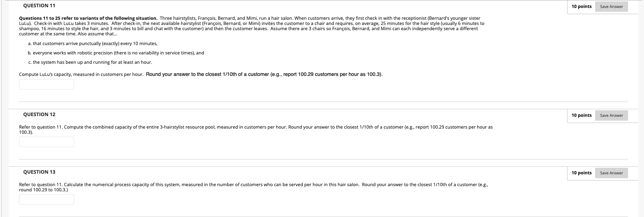Click Save Answer for Question 11
Image resolution: width=644 pixels, height=217 pixels.
click(611, 6)
